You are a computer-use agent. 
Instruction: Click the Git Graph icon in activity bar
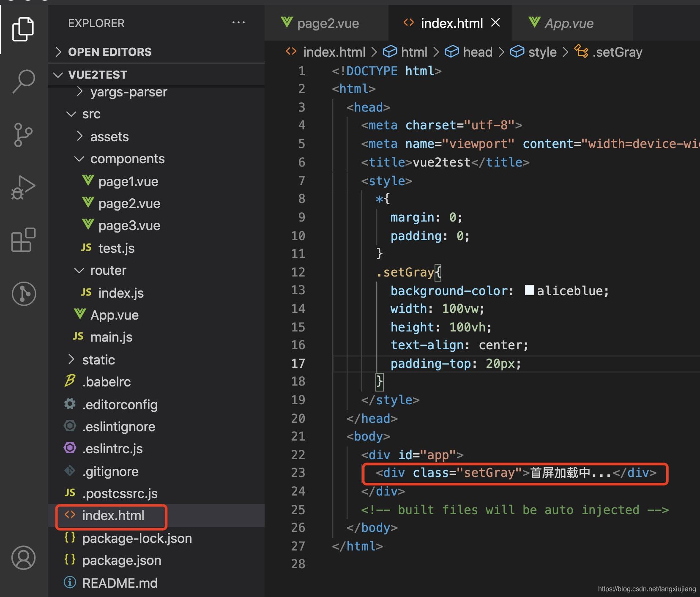coord(24,294)
